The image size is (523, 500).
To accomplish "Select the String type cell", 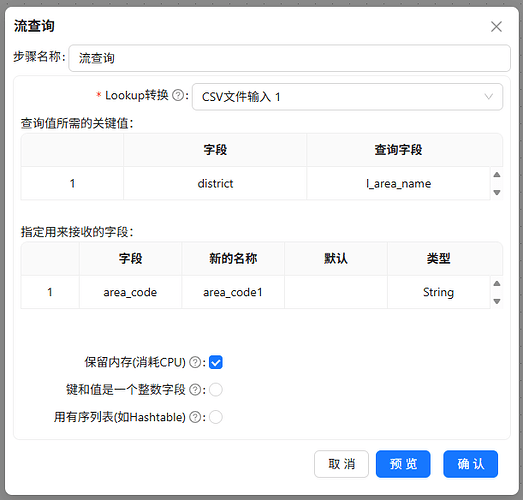I will click(x=438, y=292).
